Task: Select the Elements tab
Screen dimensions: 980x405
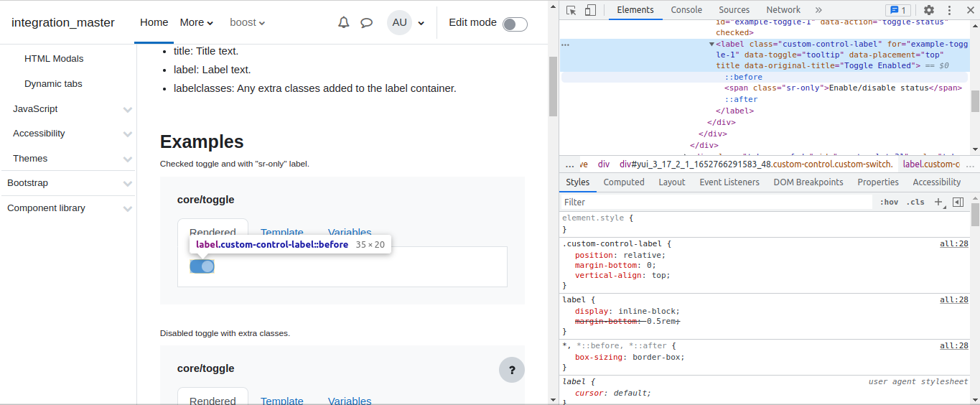Action: (x=635, y=10)
